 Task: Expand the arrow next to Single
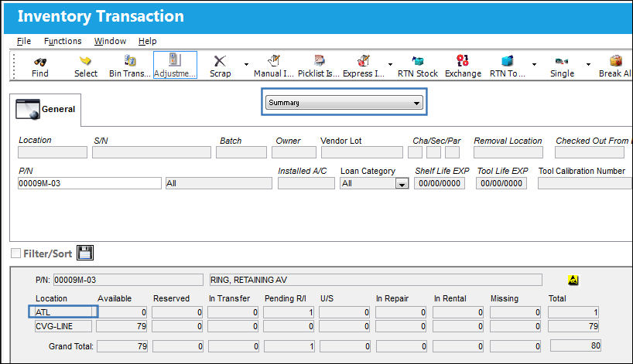tap(588, 64)
